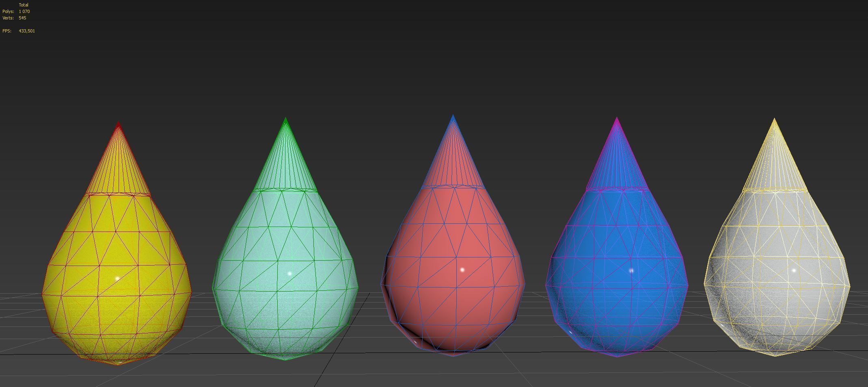Click the Polys count value 1 070
Screen dimensions: 868x387
point(24,11)
